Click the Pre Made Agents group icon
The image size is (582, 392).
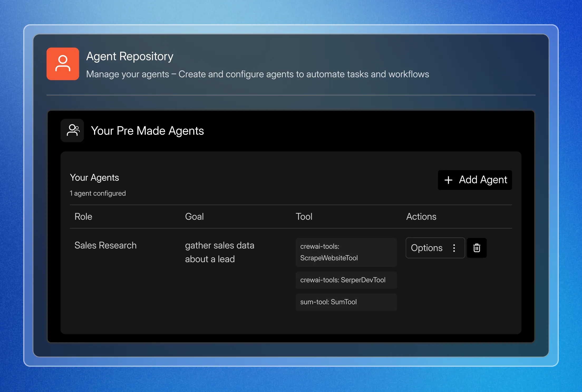[x=72, y=130]
